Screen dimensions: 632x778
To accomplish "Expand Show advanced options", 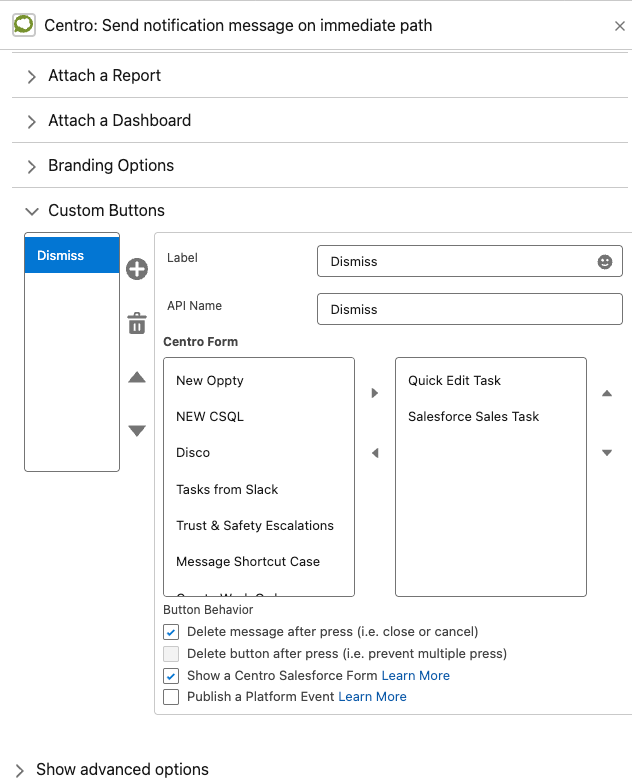I will [122, 769].
